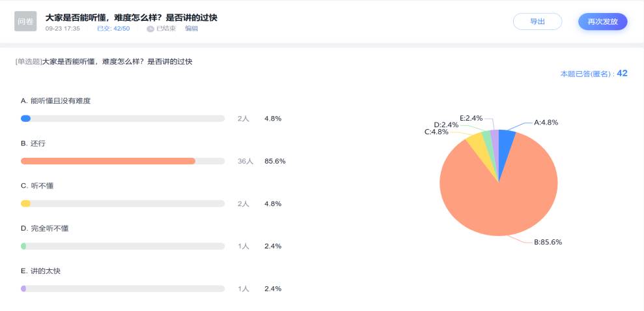Viewport: 644px width, 311px height.
Task: Click the 导出 export button
Action: 537,22
